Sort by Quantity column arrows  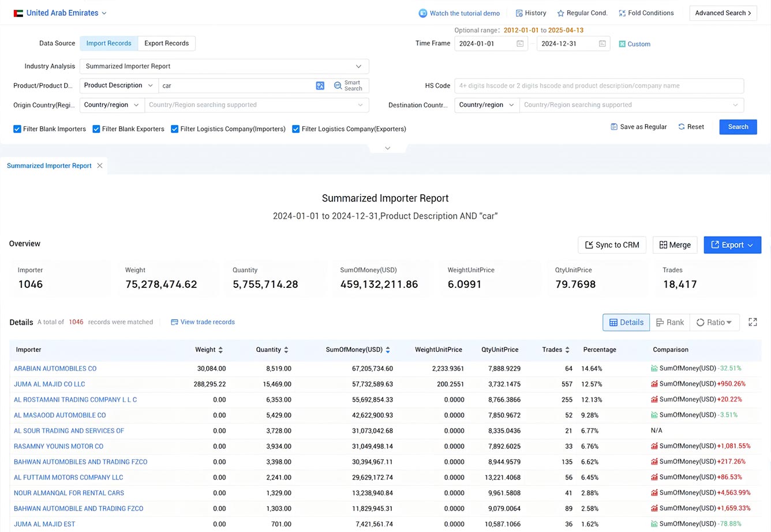click(286, 350)
